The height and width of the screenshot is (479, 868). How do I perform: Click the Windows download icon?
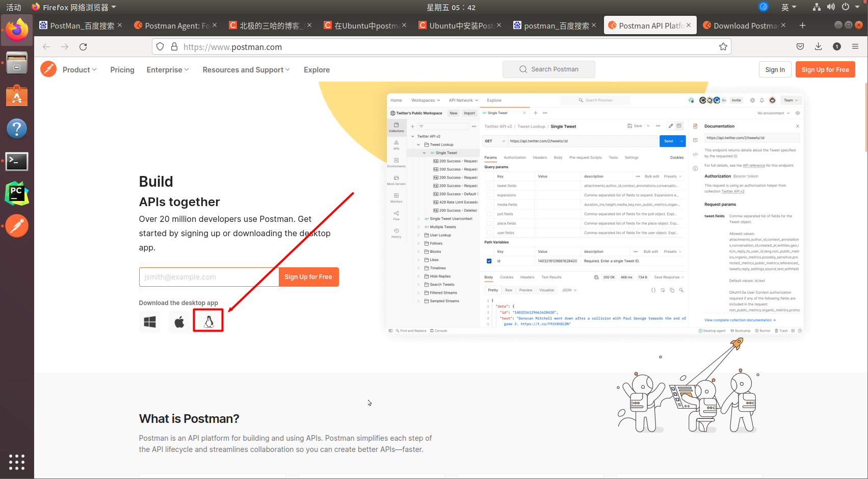pyautogui.click(x=150, y=321)
